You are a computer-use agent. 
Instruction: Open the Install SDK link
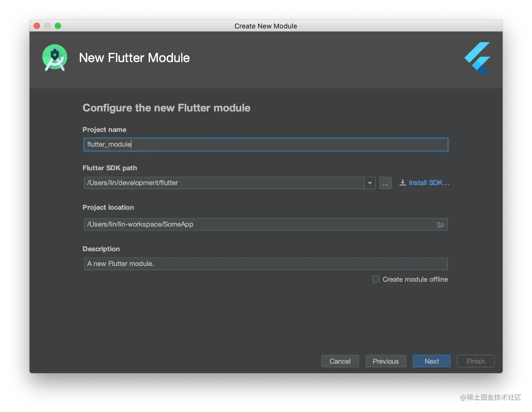click(429, 183)
